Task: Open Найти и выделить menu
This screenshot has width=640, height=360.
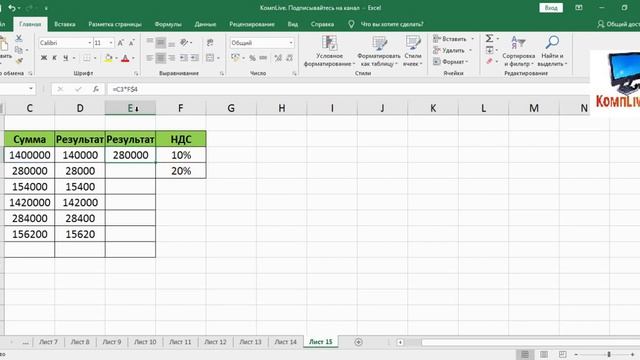Action: pos(552,51)
